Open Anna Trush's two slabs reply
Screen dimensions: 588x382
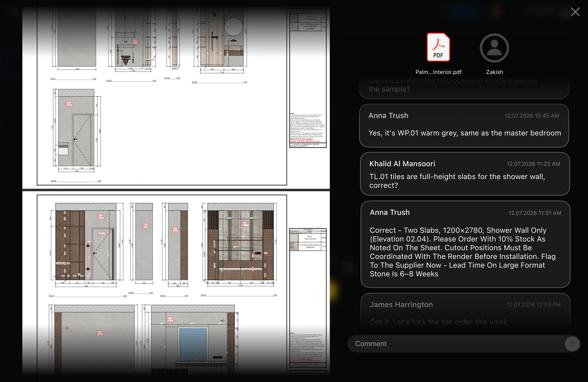click(x=465, y=244)
